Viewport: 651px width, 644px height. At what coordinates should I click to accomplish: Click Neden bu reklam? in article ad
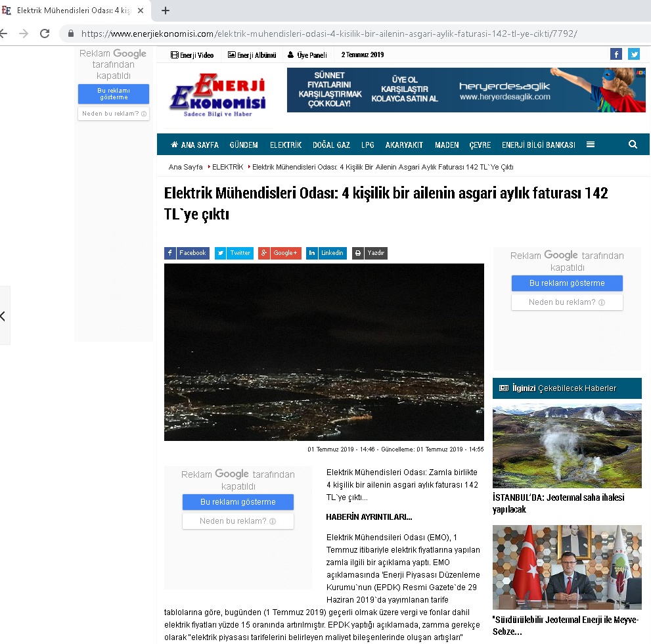coord(238,521)
